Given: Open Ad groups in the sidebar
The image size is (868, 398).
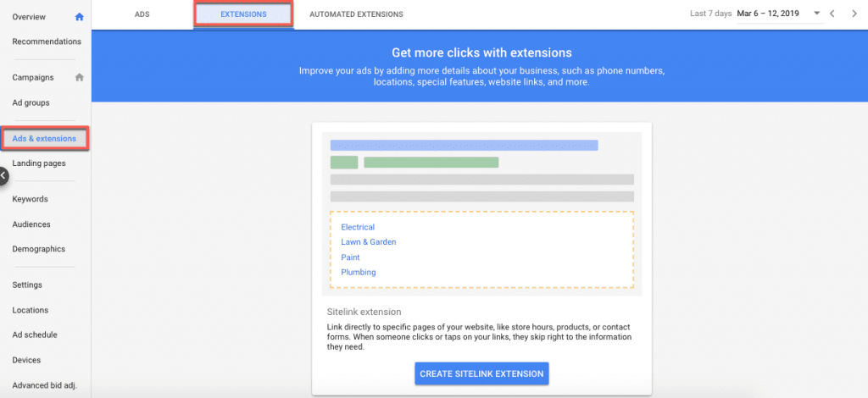Looking at the screenshot, I should coord(31,102).
